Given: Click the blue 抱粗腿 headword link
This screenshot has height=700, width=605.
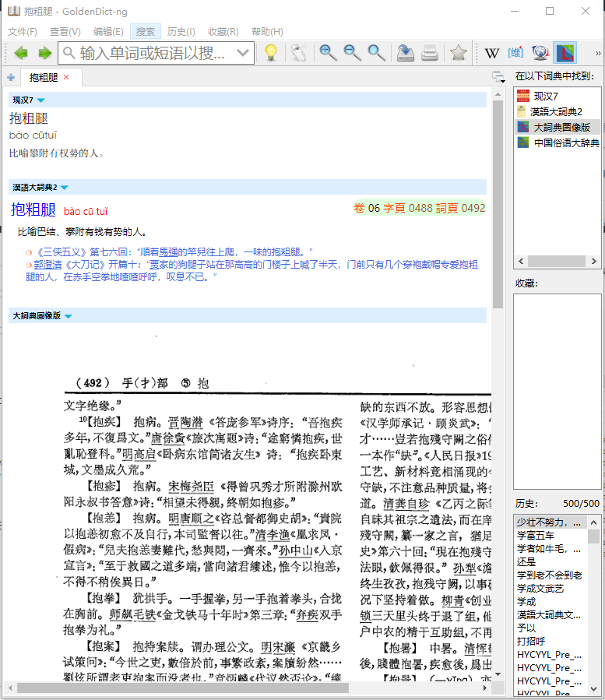Looking at the screenshot, I should pos(33,209).
